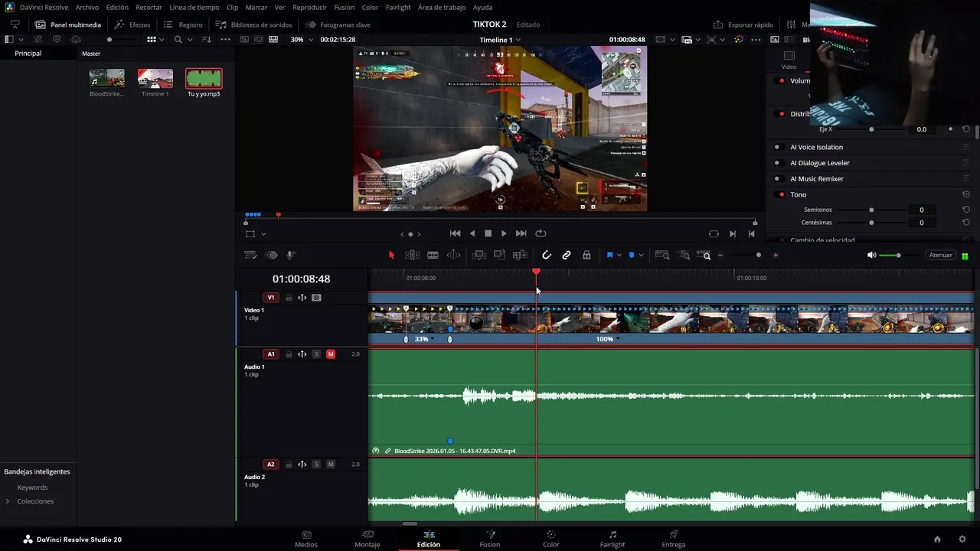Click the overwrite clip edit icon

499,255
